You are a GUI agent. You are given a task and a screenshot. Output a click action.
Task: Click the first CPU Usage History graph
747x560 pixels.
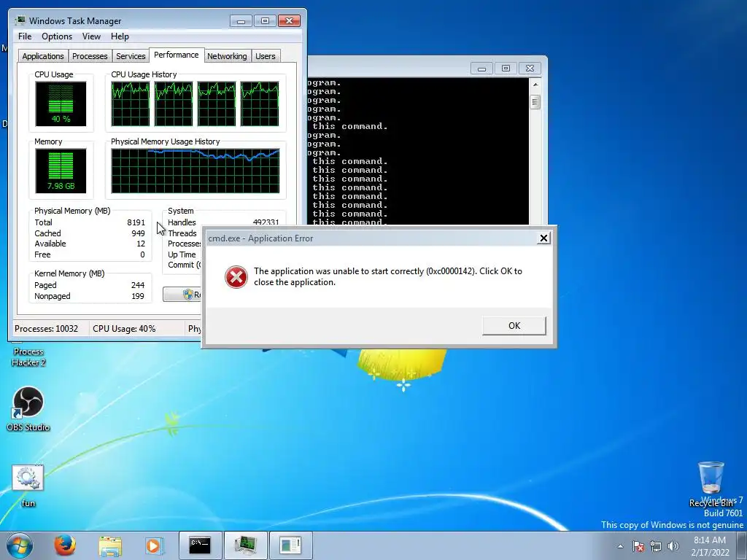coord(130,104)
